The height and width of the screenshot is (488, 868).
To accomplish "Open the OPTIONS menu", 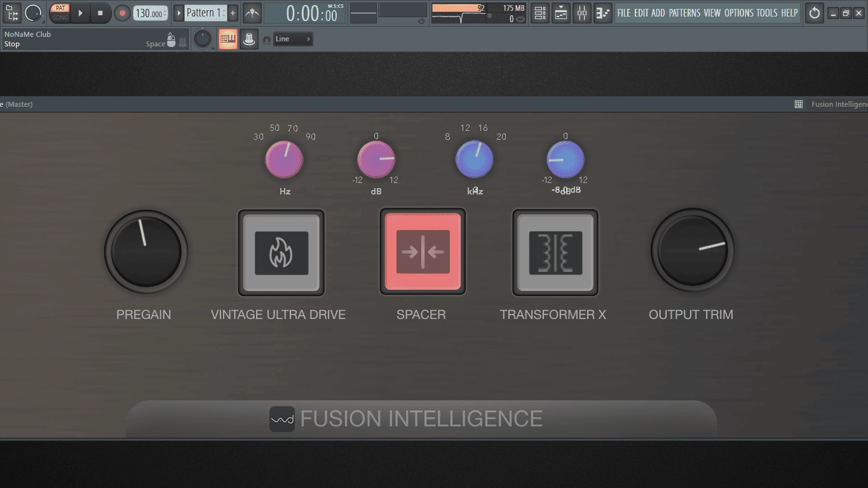I will click(x=739, y=13).
